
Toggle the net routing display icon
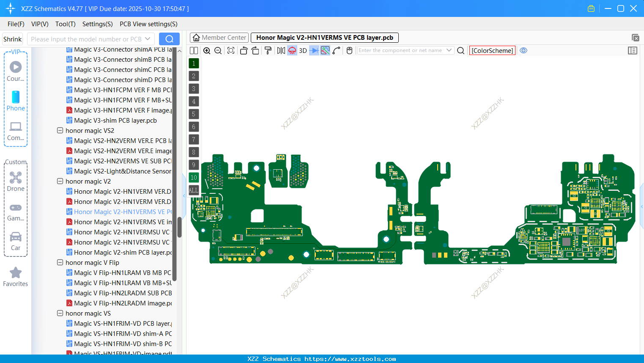[x=325, y=50]
